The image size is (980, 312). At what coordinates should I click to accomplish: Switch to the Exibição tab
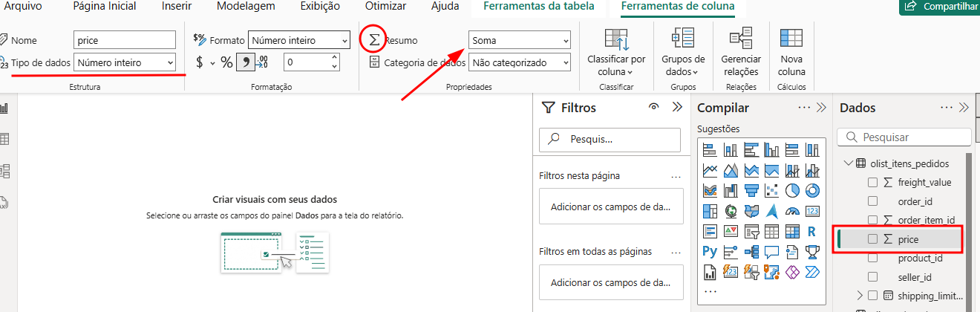click(321, 7)
